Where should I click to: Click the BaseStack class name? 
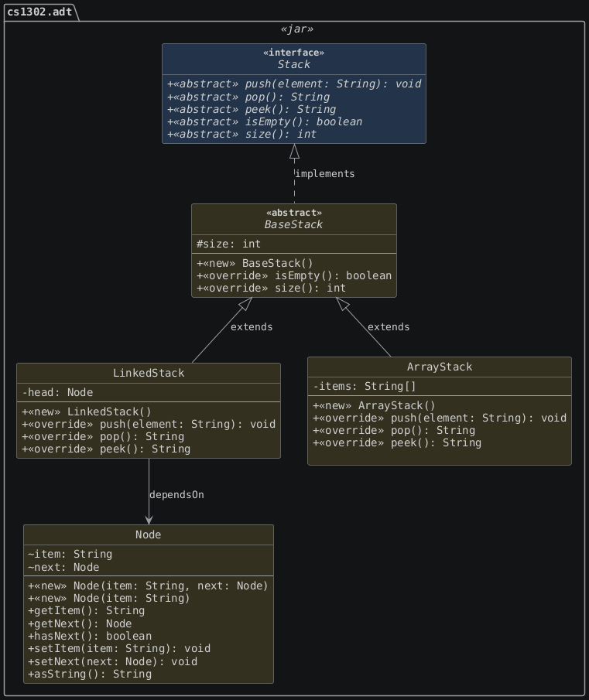click(x=293, y=224)
